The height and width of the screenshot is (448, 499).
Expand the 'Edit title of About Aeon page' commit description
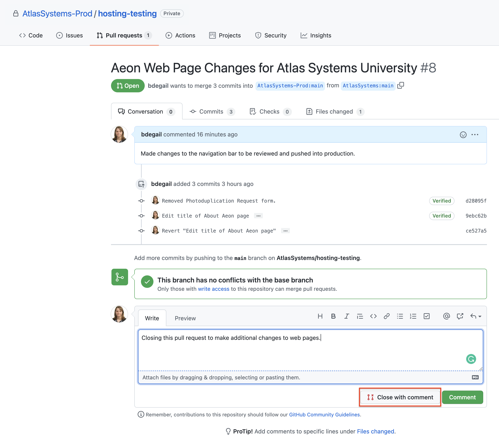[x=258, y=216]
